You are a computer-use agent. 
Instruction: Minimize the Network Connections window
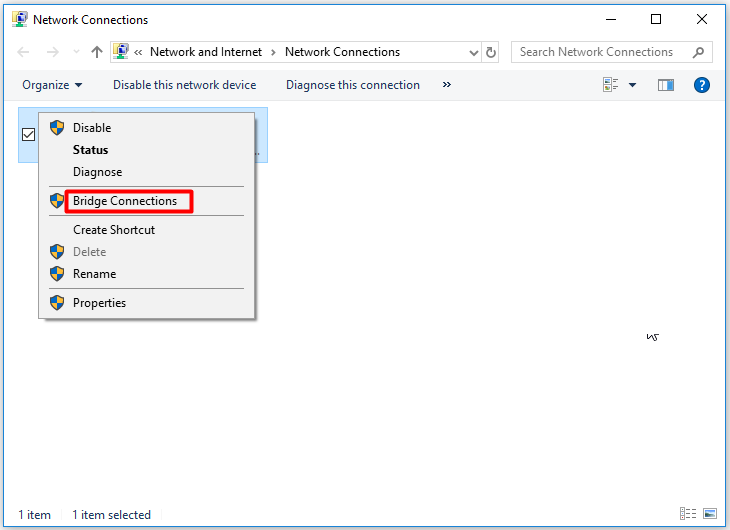tap(611, 20)
